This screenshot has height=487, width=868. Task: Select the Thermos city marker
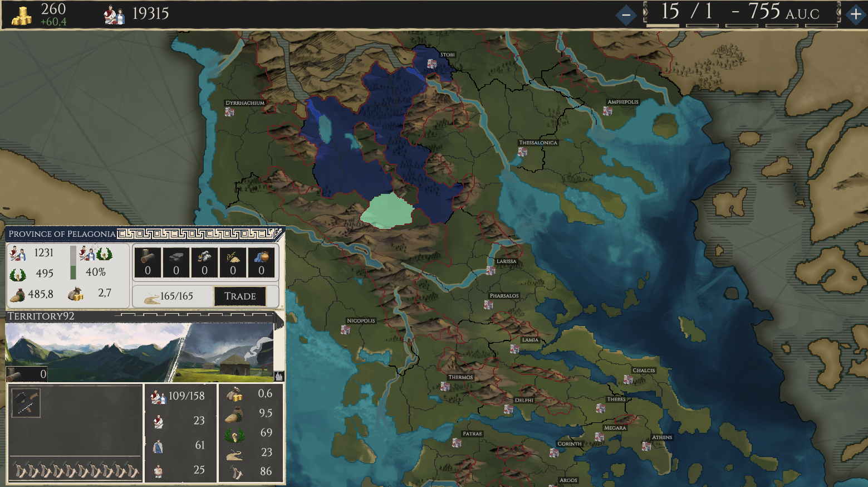pyautogui.click(x=444, y=386)
